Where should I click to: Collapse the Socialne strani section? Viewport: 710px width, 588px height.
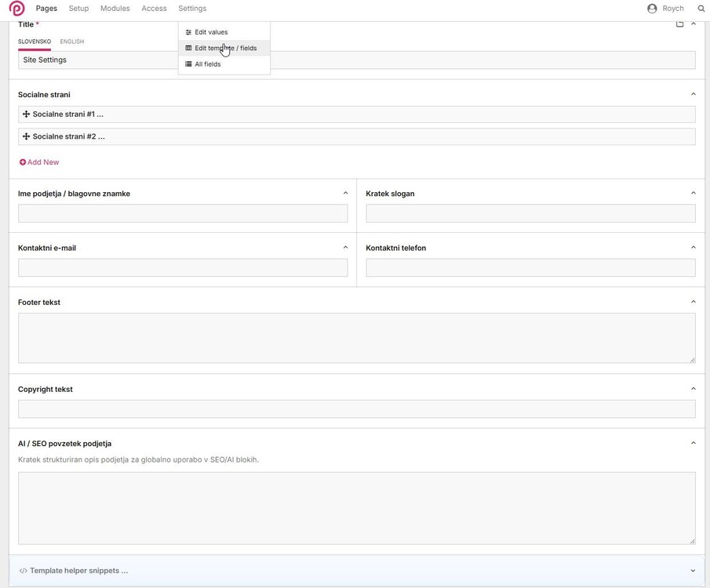coord(693,94)
